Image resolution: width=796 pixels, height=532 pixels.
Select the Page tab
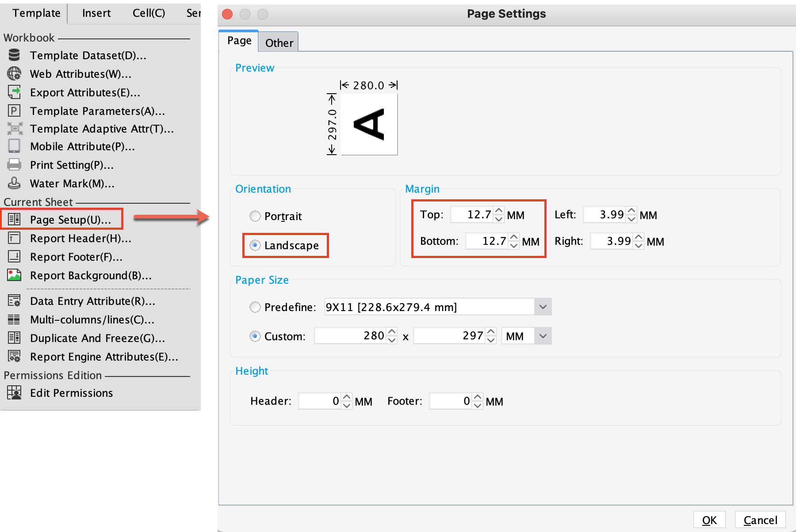click(x=239, y=41)
